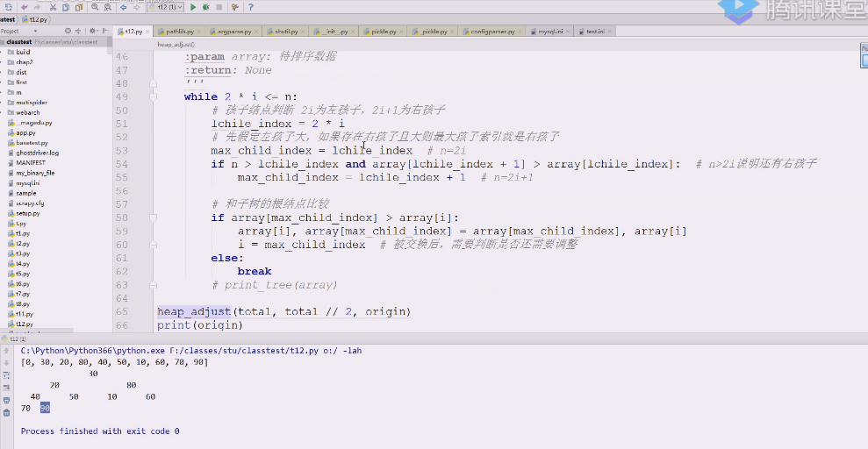868x449 pixels.
Task: Click t12.py in the breadcrumb bar
Action: tap(35, 19)
